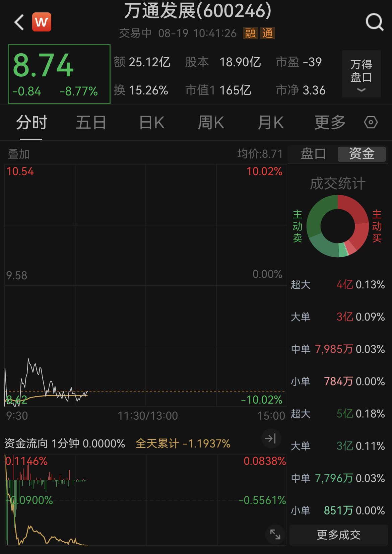Tap the orange 通 connect badge

pyautogui.click(x=267, y=33)
